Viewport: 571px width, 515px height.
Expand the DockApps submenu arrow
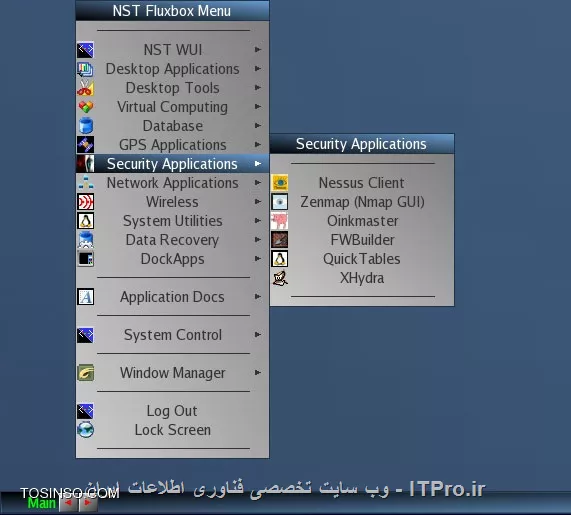coord(258,259)
